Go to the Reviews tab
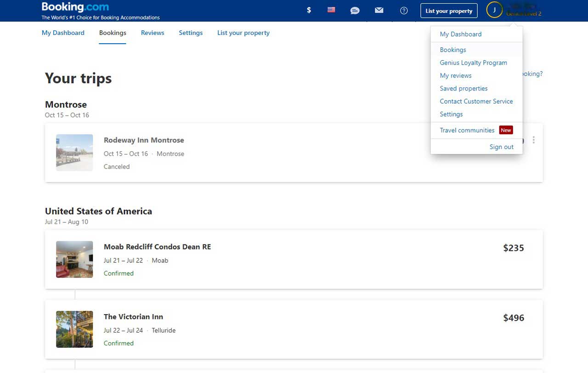This screenshot has height=373, width=588. tap(153, 33)
